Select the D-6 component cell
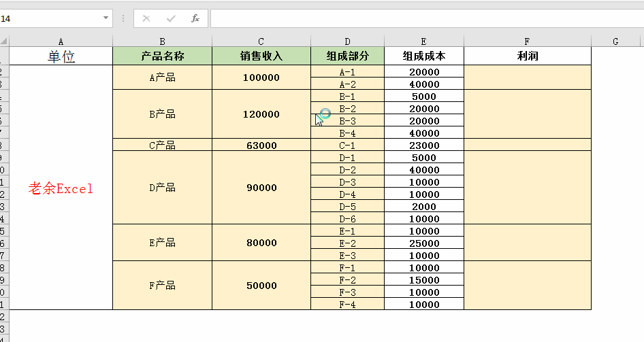 click(347, 218)
